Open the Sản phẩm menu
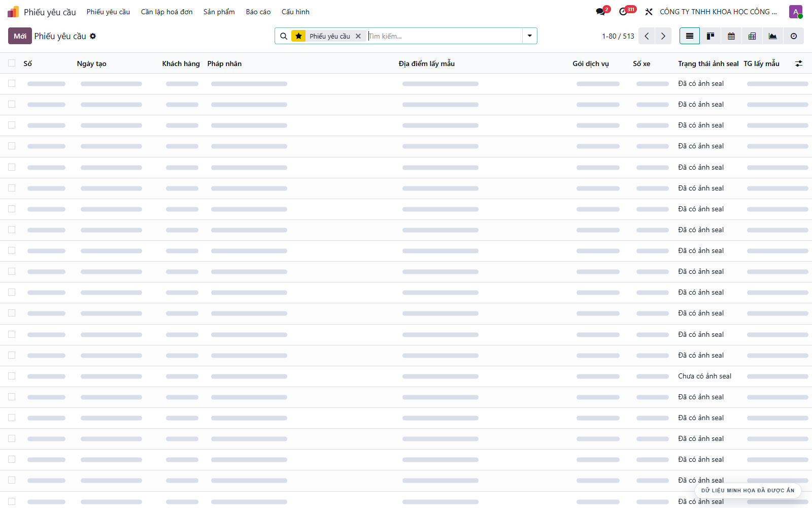This screenshot has height=508, width=812. pos(219,12)
